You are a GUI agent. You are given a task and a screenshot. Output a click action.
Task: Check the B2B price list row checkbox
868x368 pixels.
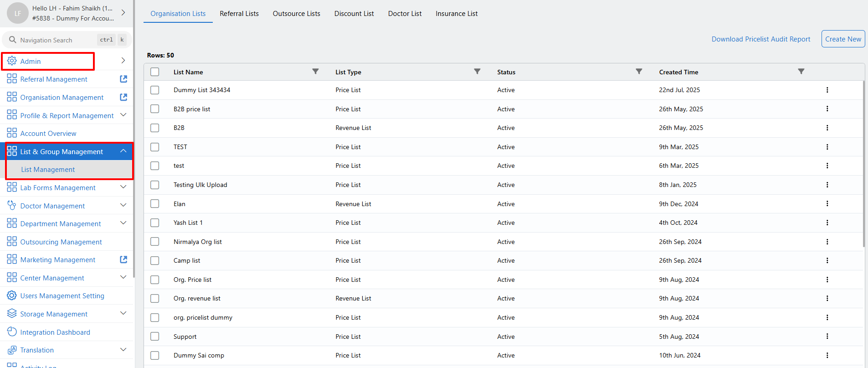click(x=155, y=109)
